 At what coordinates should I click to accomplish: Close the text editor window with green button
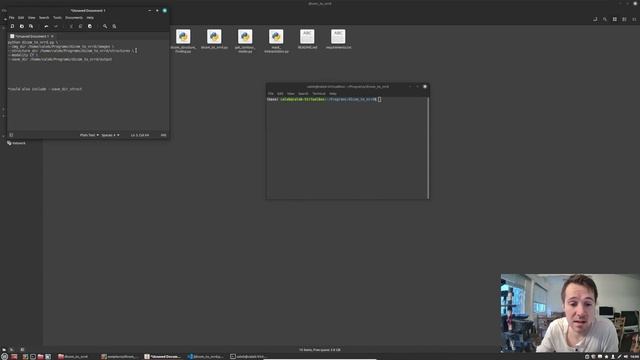point(165,11)
